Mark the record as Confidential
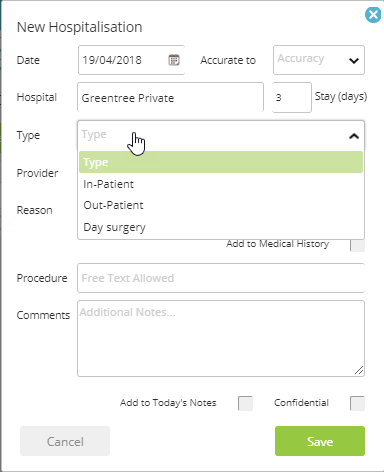This screenshot has width=384, height=472. (x=357, y=403)
